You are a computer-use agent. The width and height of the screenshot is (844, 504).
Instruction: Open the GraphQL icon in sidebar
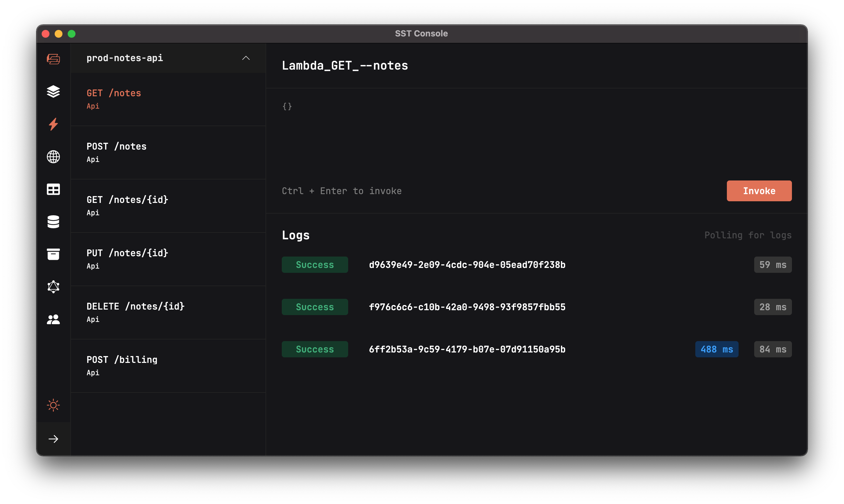(x=53, y=287)
